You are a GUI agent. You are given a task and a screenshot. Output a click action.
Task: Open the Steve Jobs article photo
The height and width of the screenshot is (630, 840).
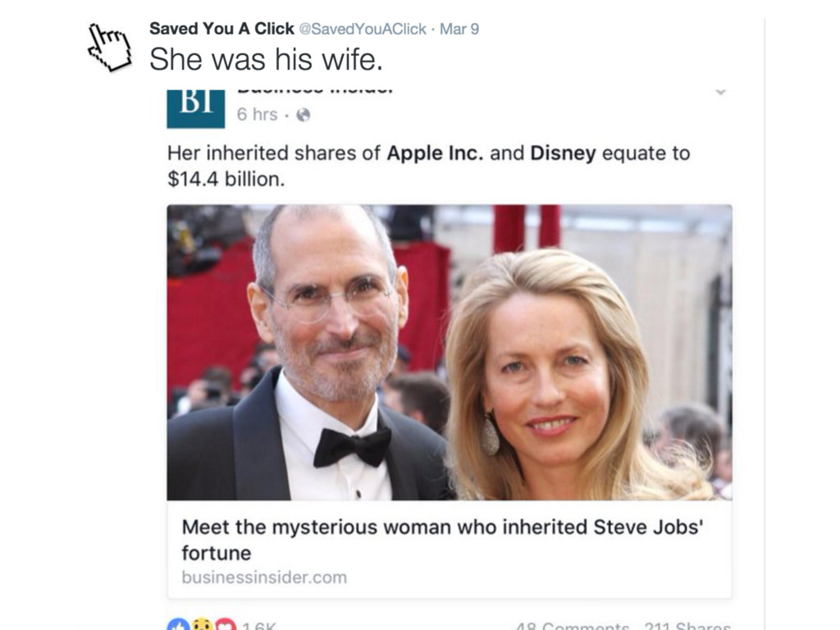coord(450,353)
